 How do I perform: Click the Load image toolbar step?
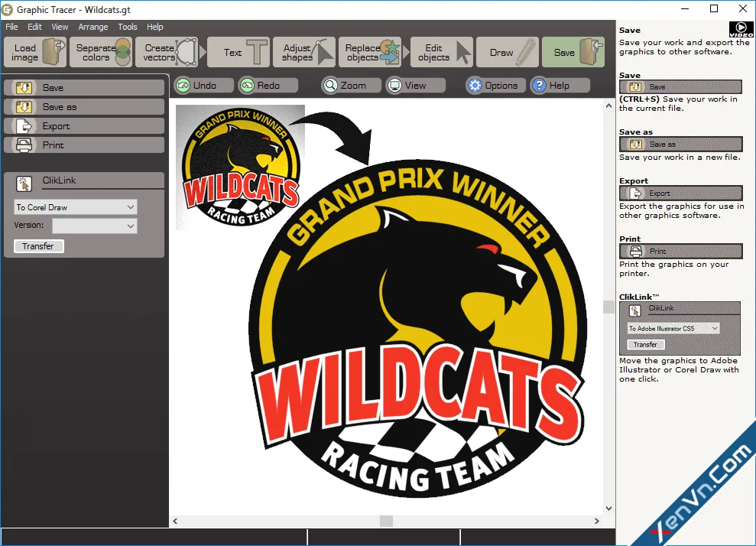pos(35,53)
